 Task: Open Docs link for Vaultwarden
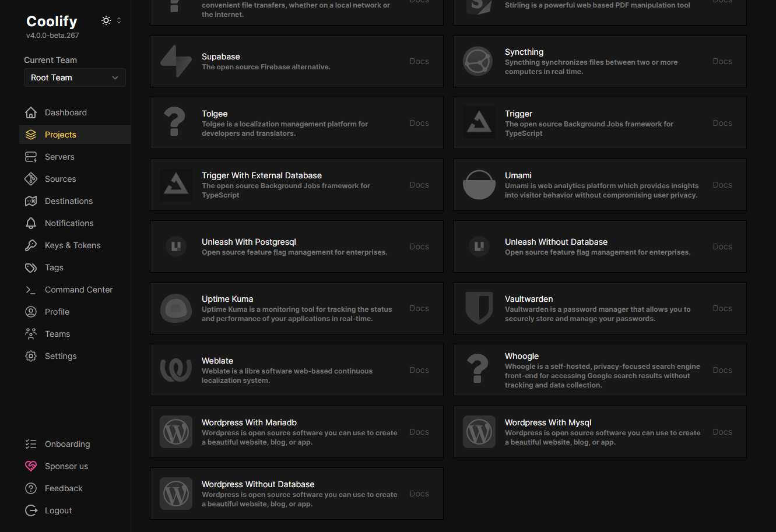[x=722, y=308]
